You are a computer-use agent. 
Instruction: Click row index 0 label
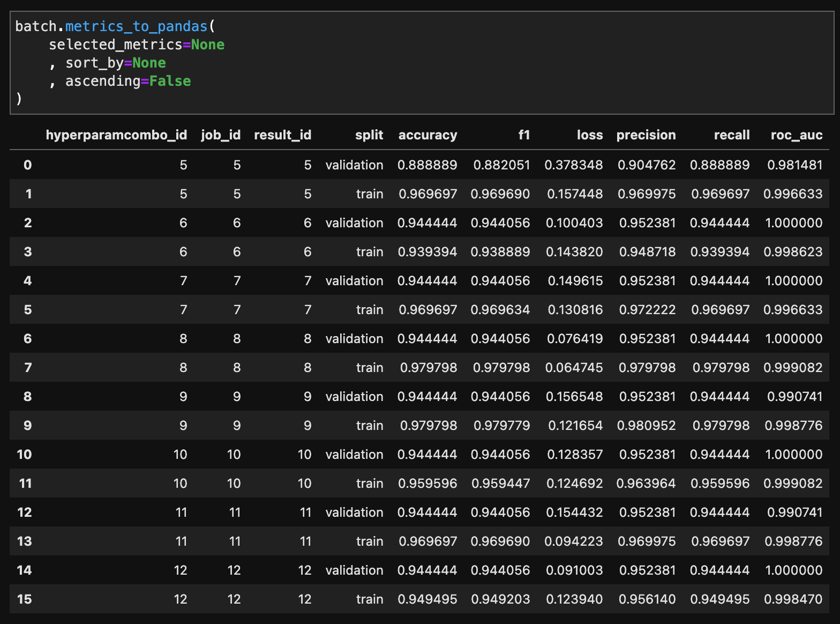click(x=27, y=165)
